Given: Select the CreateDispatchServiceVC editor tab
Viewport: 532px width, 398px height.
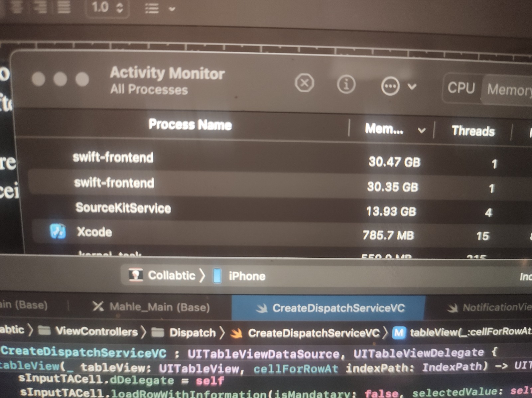Looking at the screenshot, I should (x=329, y=308).
